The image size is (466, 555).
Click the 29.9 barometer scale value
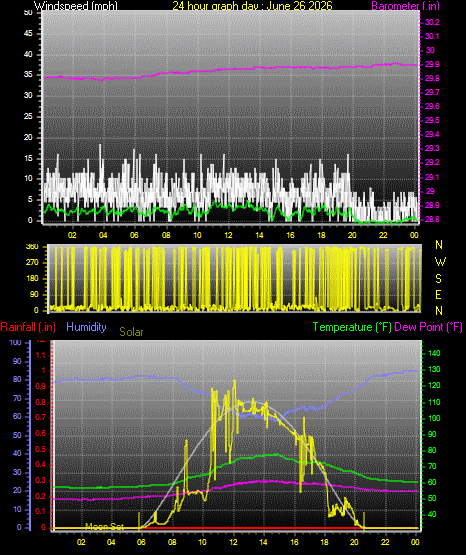click(x=432, y=64)
